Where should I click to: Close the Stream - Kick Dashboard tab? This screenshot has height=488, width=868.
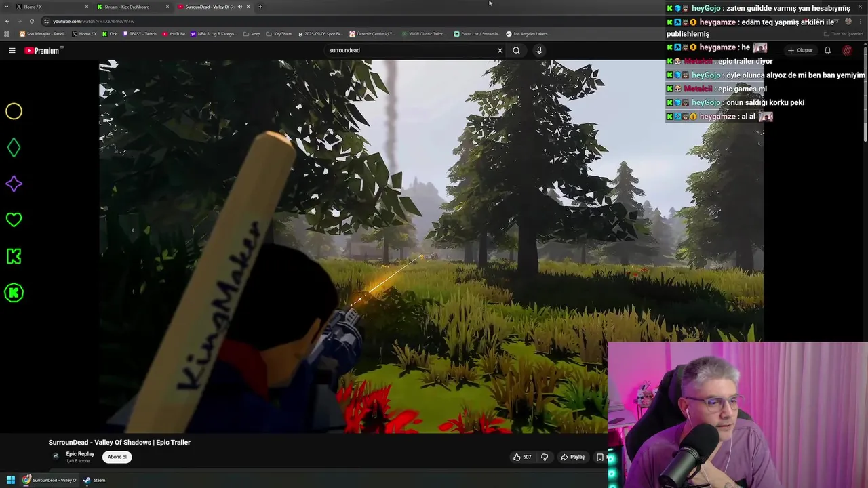click(167, 7)
